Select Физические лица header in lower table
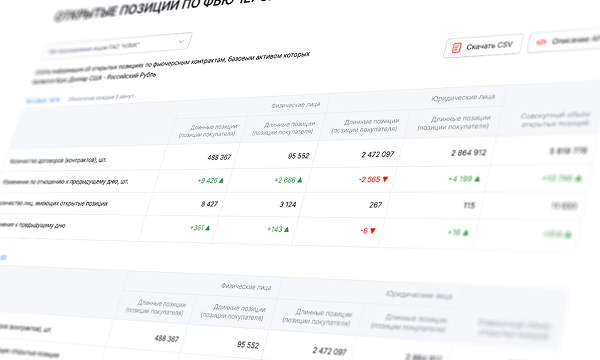This screenshot has height=360, width=600. point(246,287)
